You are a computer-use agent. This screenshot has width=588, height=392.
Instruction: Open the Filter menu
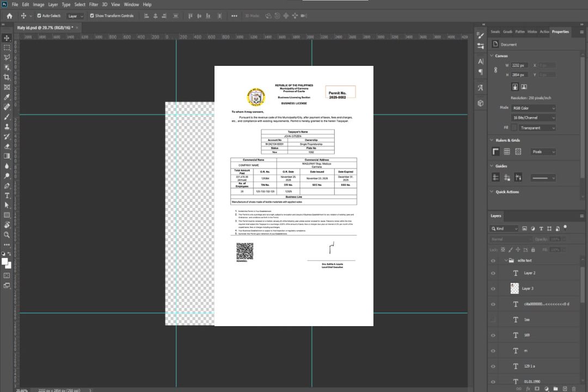(94, 4)
